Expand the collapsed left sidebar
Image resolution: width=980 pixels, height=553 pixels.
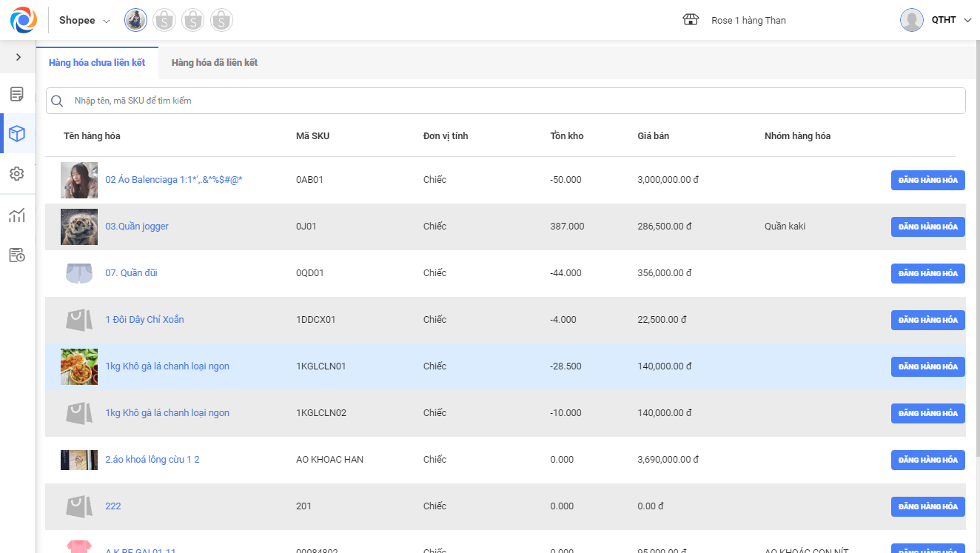pyautogui.click(x=18, y=57)
